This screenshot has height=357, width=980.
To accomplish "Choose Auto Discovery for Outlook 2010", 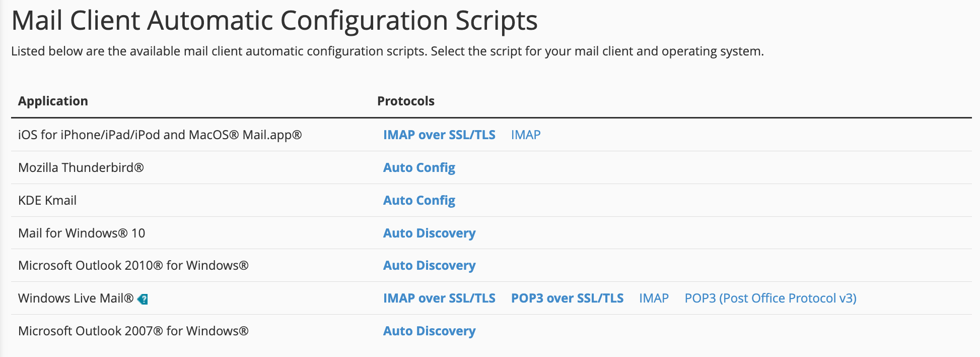I will [x=429, y=265].
